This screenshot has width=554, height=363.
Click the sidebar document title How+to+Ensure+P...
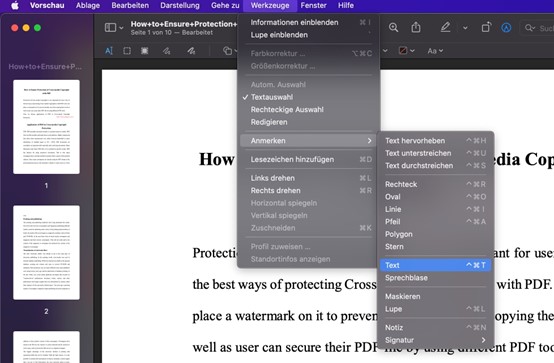coord(45,66)
